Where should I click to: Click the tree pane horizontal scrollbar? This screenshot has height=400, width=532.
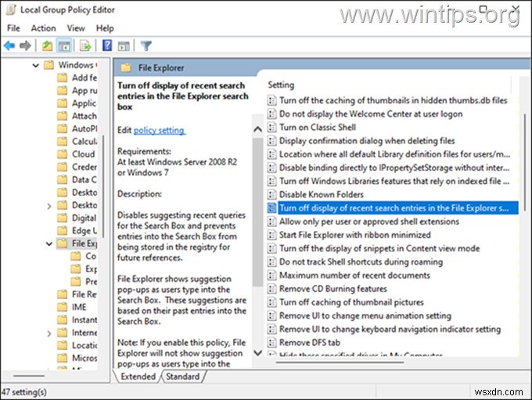29,376
